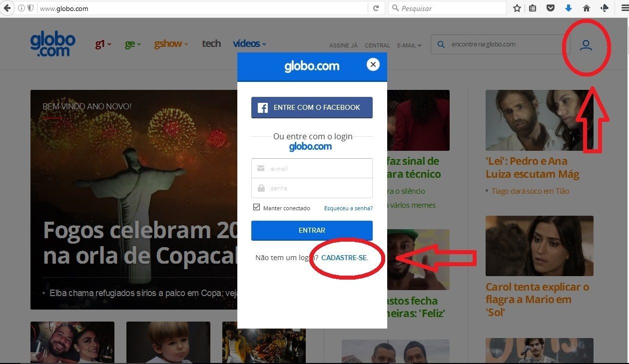Screen dimensions: 629x364
Task: Open the Pocket icon in toolbar
Action: 550,8
